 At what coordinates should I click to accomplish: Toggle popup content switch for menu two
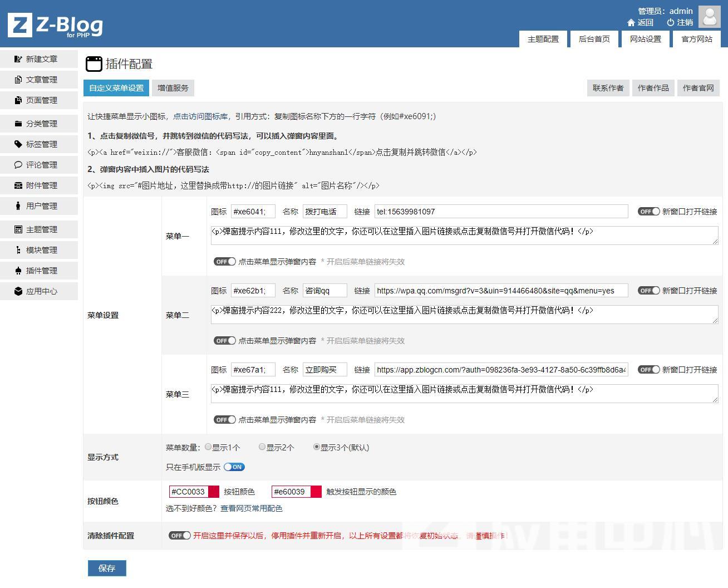[x=224, y=341]
